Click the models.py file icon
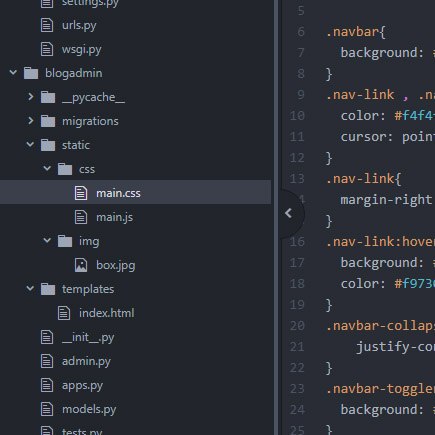Image resolution: width=435 pixels, height=435 pixels. click(47, 409)
